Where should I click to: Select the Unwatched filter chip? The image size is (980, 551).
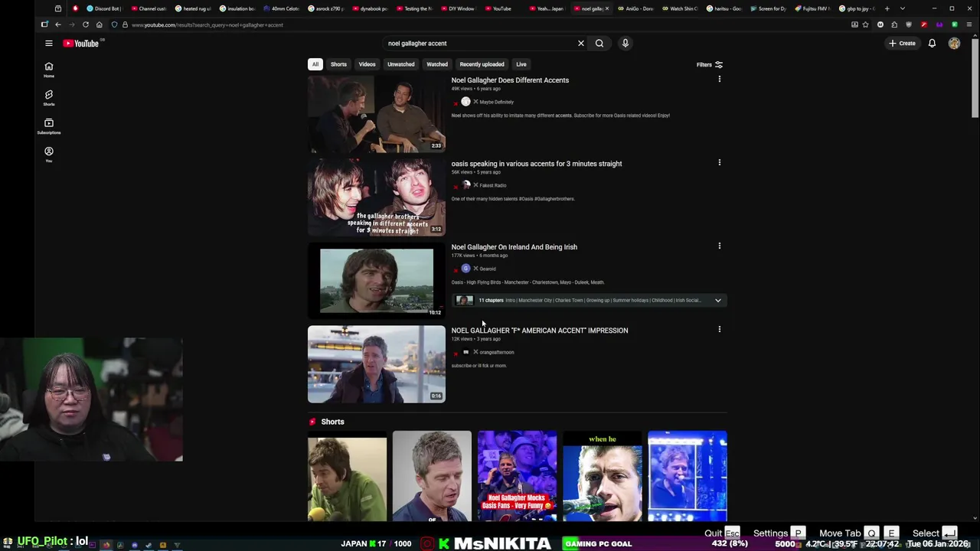(400, 64)
